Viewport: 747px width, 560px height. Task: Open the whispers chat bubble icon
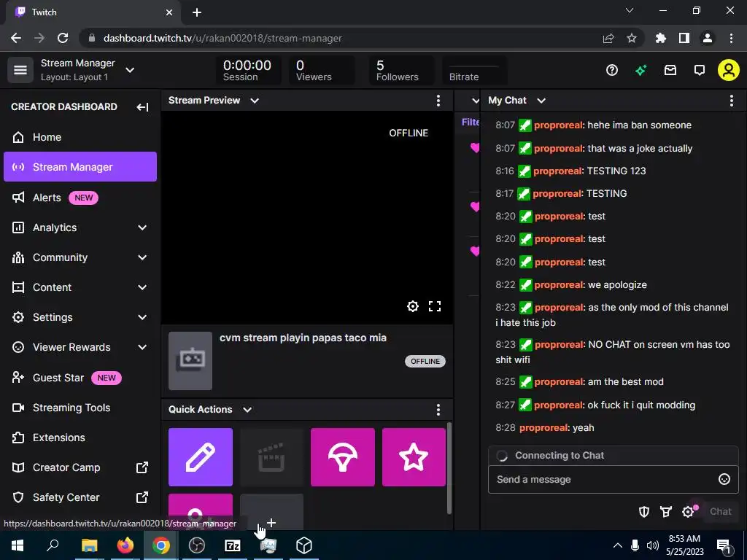(700, 70)
